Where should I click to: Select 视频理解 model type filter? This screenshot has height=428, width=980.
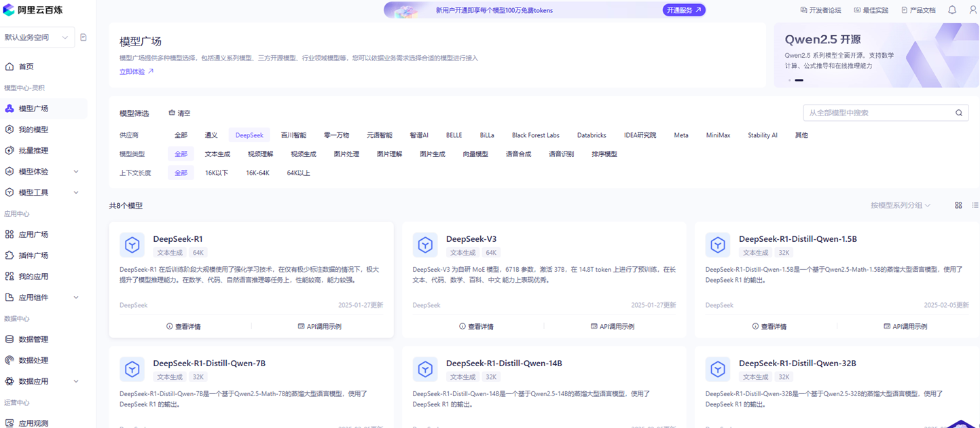click(260, 154)
